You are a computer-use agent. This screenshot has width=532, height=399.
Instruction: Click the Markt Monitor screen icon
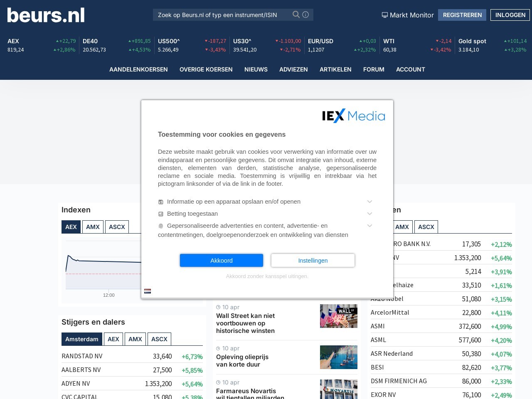coord(385,15)
